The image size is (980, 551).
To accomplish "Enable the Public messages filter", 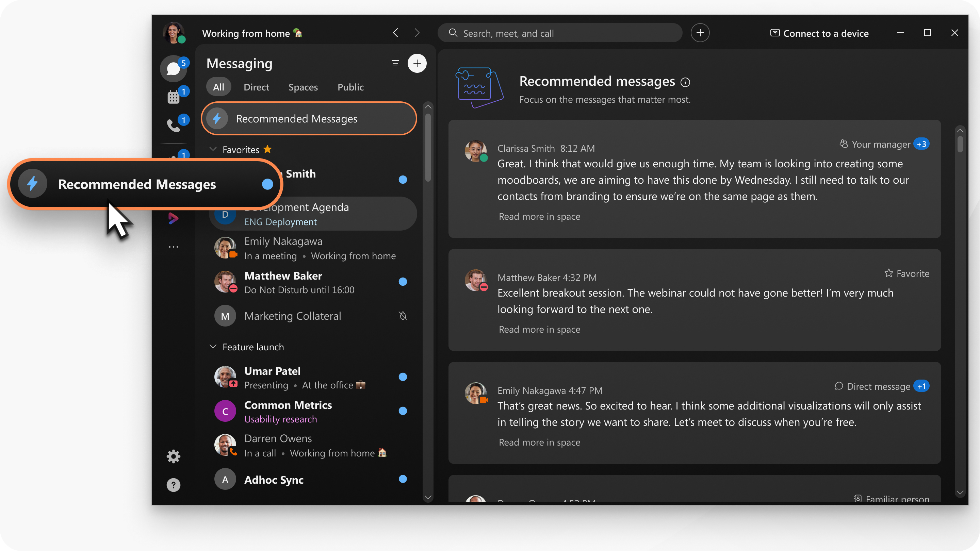I will click(350, 86).
